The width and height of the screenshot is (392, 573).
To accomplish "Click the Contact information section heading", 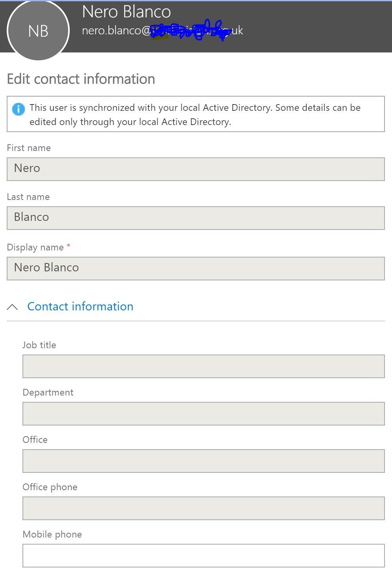I will coord(80,306).
